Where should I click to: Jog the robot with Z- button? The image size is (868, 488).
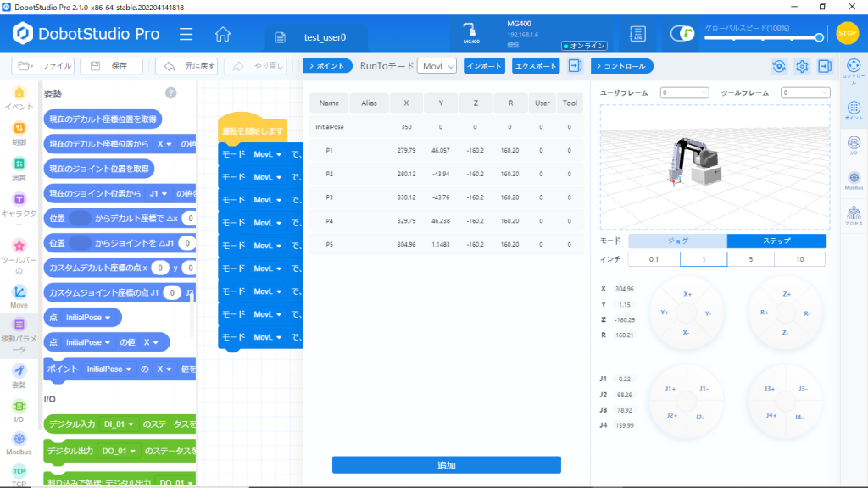pos(785,332)
